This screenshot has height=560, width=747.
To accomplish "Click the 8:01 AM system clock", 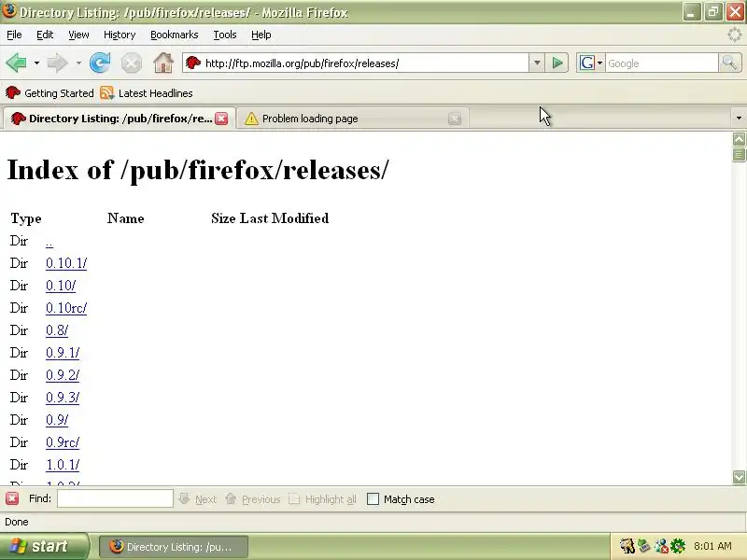I will (712, 546).
